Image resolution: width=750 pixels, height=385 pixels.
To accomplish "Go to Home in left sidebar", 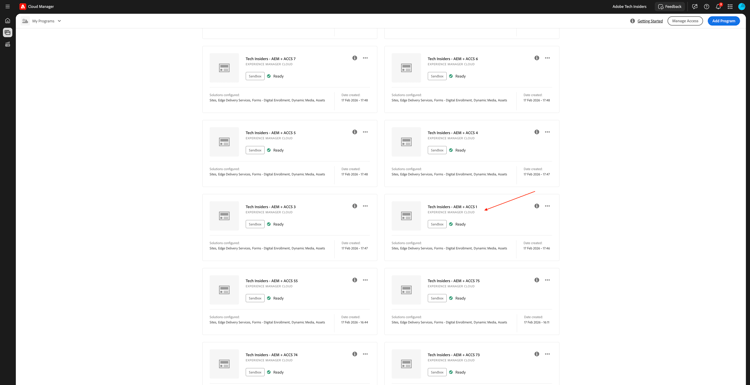I will point(7,21).
